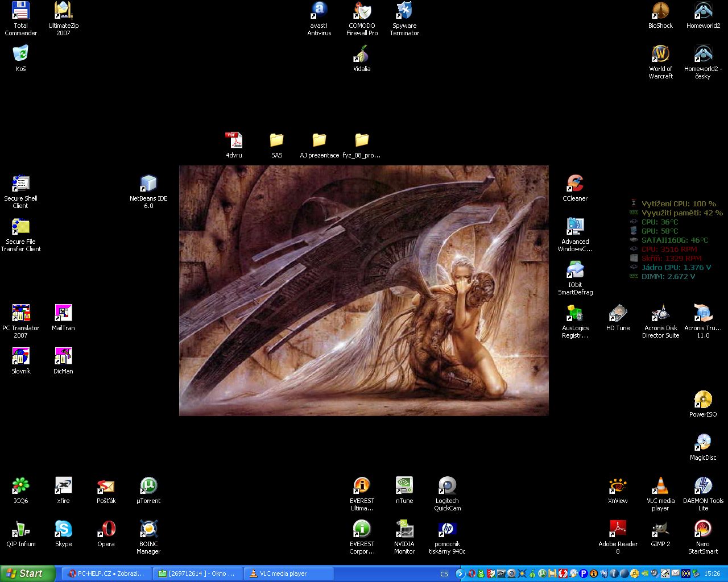728x582 pixels.
Task: Click the taskbar clock showing 15:26
Action: (x=712, y=574)
